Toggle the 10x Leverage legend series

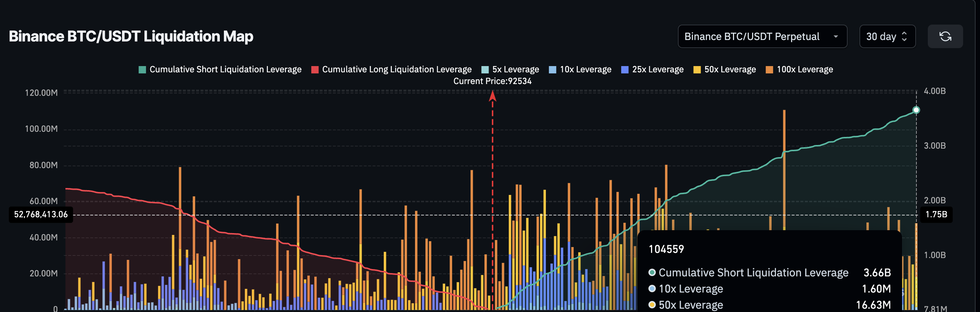pos(580,69)
